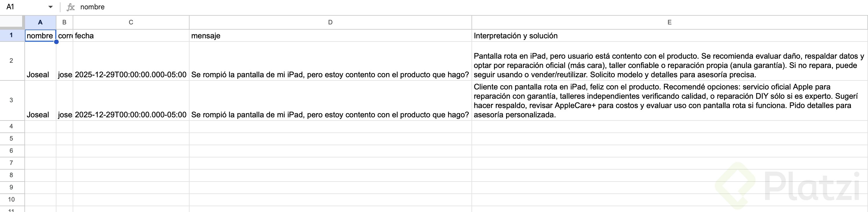Select row 7 header
Screen dimensions: 868x212
tap(11, 163)
